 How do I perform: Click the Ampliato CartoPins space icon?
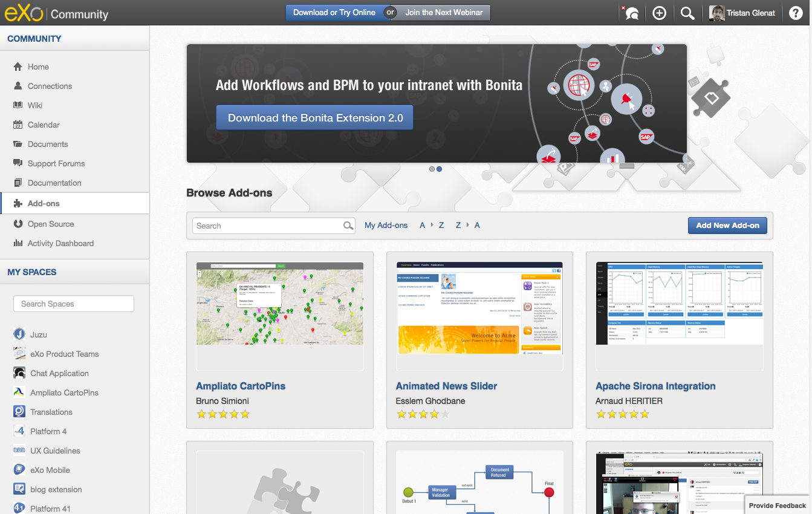coord(19,392)
